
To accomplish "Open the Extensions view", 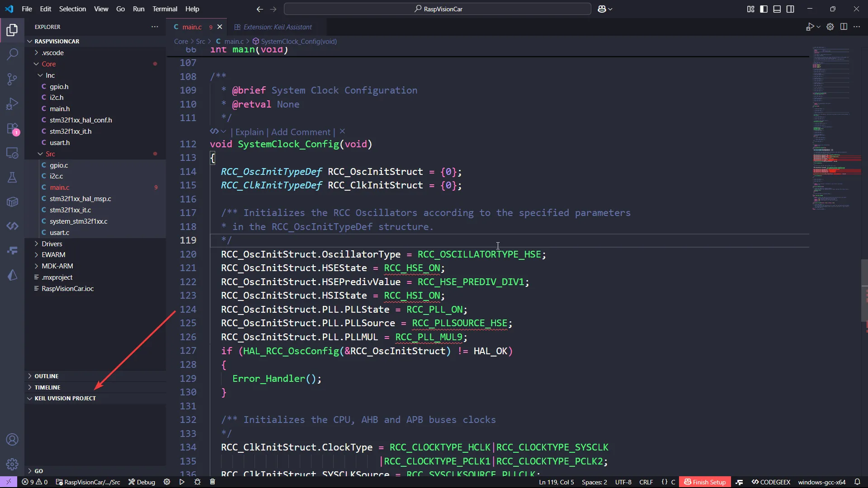I will click(x=12, y=129).
